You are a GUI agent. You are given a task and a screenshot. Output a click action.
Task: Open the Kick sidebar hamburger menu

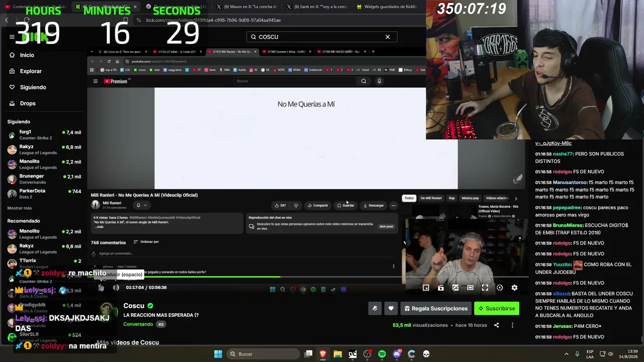pos(12,37)
